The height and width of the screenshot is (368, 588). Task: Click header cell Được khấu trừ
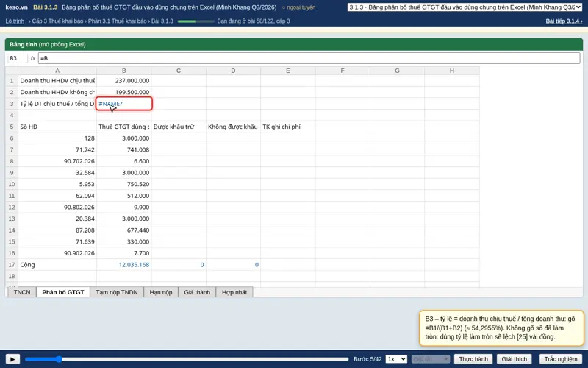pyautogui.click(x=179, y=127)
